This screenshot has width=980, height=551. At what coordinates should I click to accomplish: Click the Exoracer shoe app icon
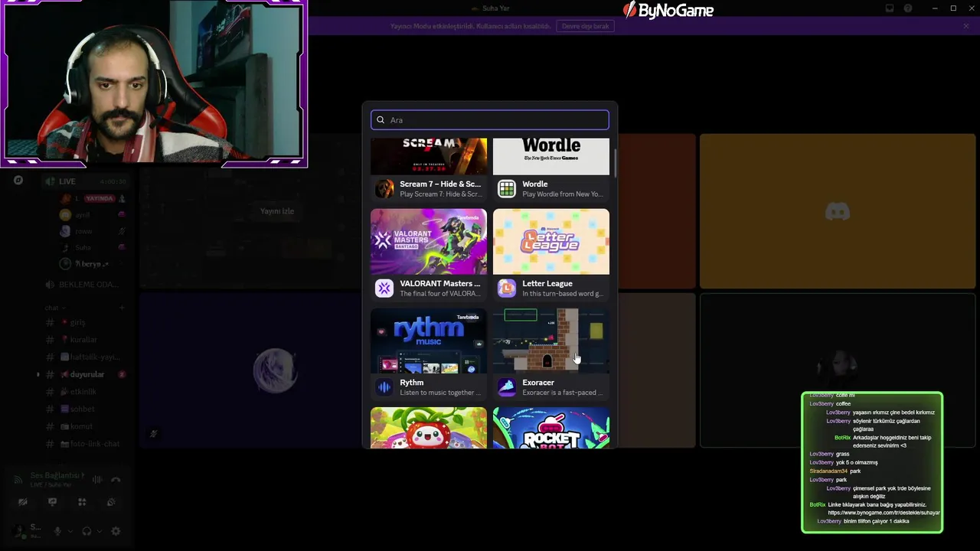click(x=507, y=387)
